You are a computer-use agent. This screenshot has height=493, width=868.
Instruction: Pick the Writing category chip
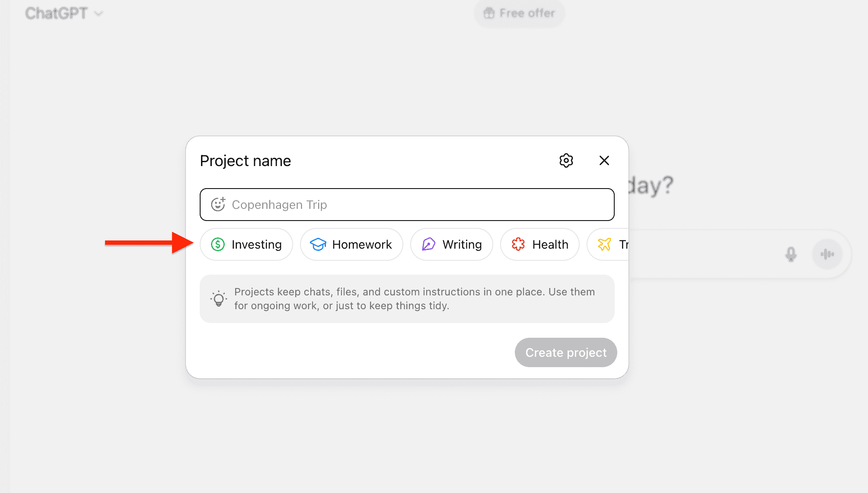point(451,244)
